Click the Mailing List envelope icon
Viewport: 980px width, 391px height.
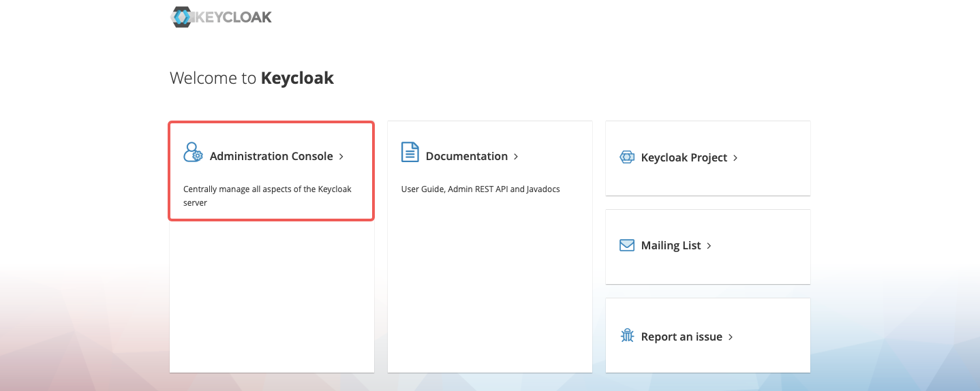[627, 245]
